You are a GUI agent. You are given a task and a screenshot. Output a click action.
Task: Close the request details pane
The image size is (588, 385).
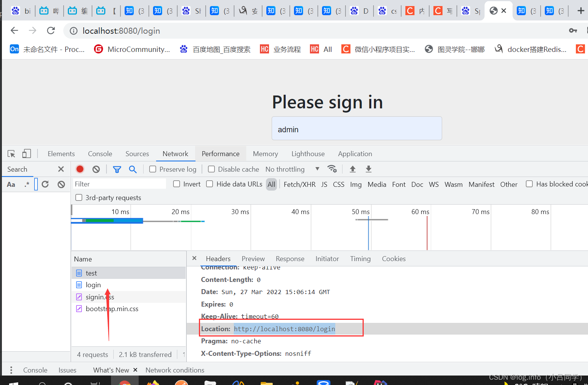[x=194, y=258]
